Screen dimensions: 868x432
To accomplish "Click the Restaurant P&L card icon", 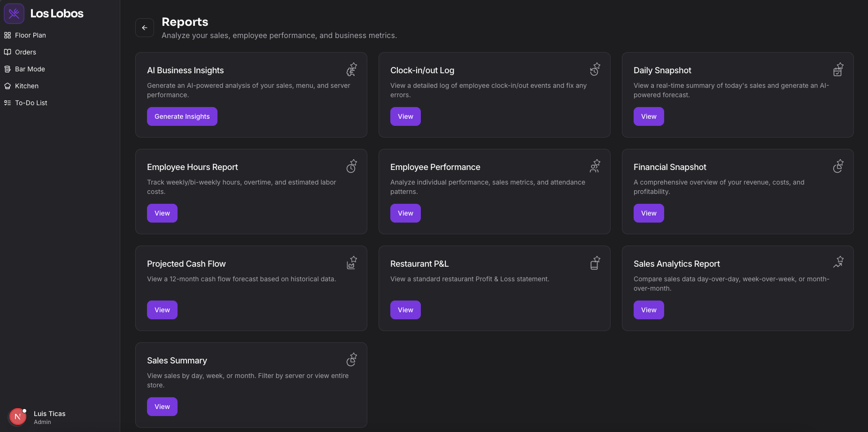I will click(x=595, y=262).
